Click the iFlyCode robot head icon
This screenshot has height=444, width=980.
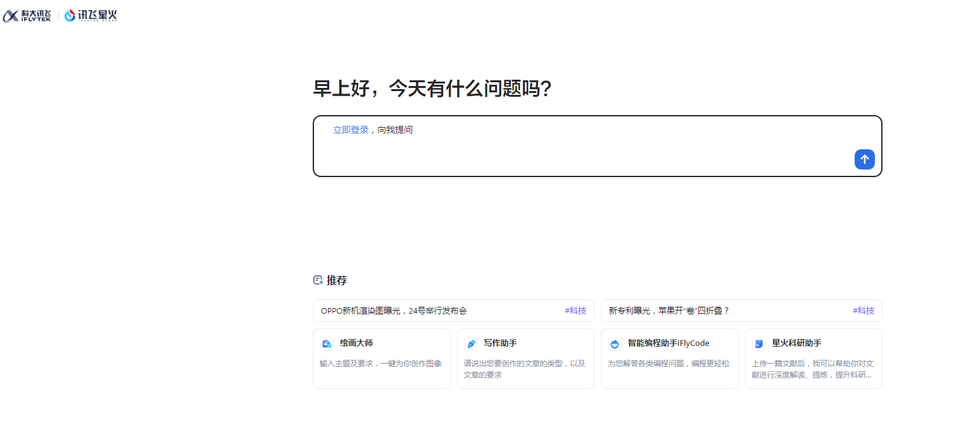click(615, 343)
